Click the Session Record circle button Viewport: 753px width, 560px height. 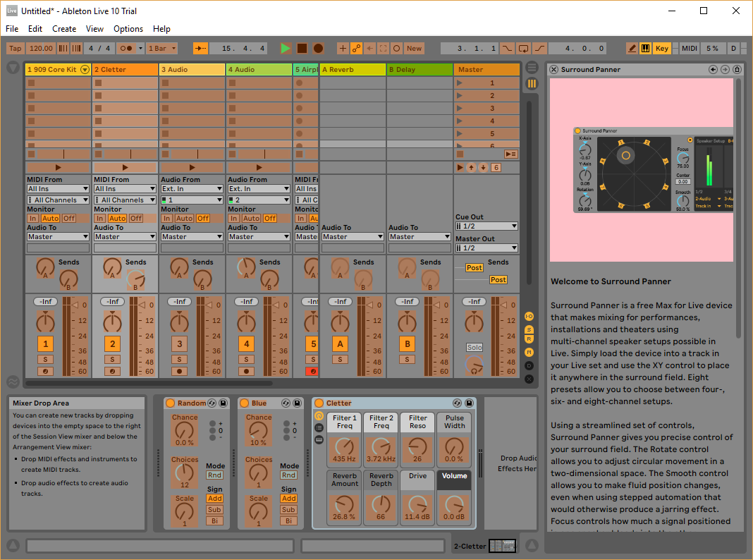[x=396, y=48]
